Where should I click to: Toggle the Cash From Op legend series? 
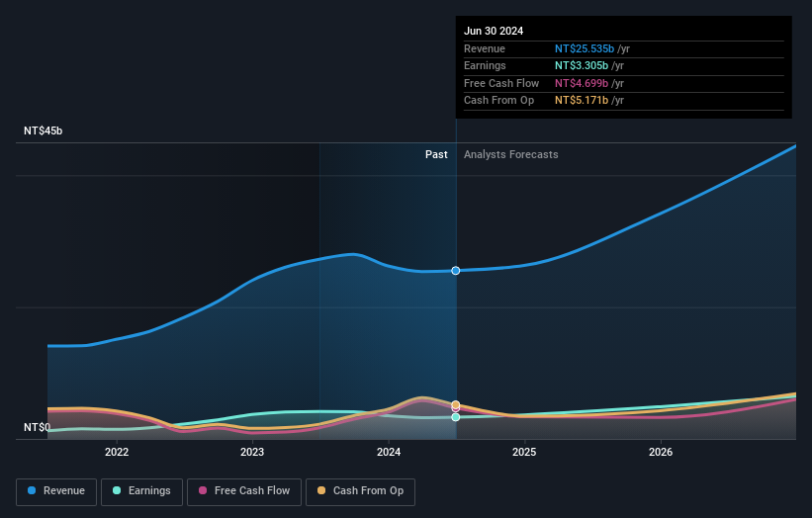[360, 491]
